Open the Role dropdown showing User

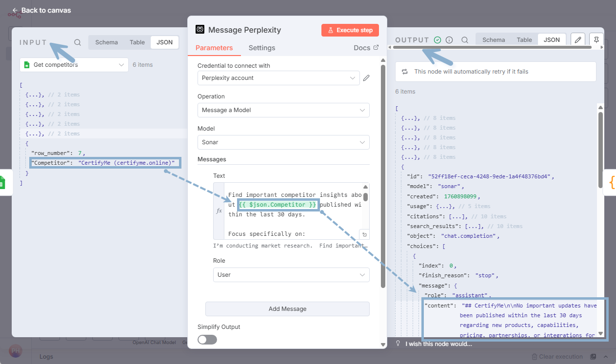tap(291, 275)
